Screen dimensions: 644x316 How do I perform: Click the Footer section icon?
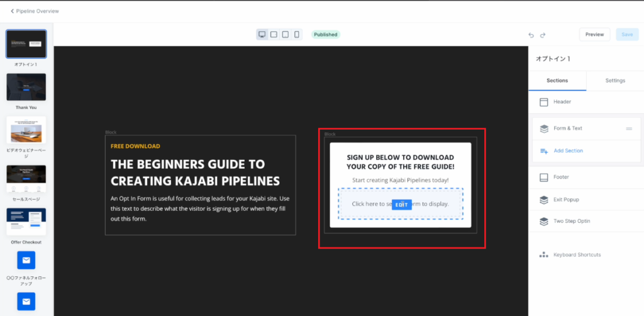coord(544,178)
